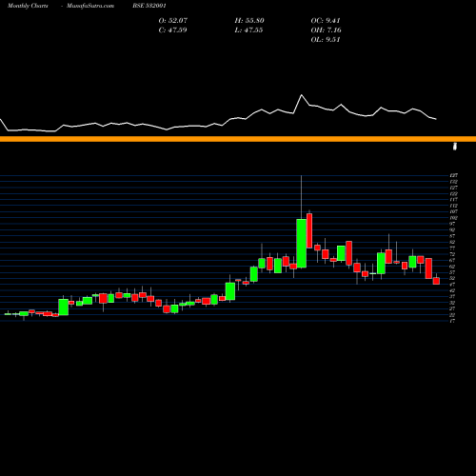Image resolution: width=476 pixels, height=476 pixels.
Task: Click the 37 price axis label
Action: [452, 296]
